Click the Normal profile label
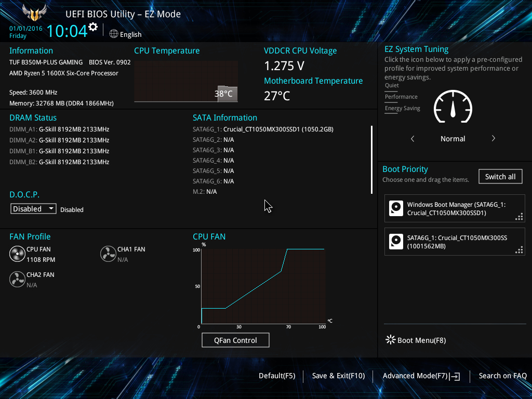This screenshot has width=532, height=399. pyautogui.click(x=453, y=139)
